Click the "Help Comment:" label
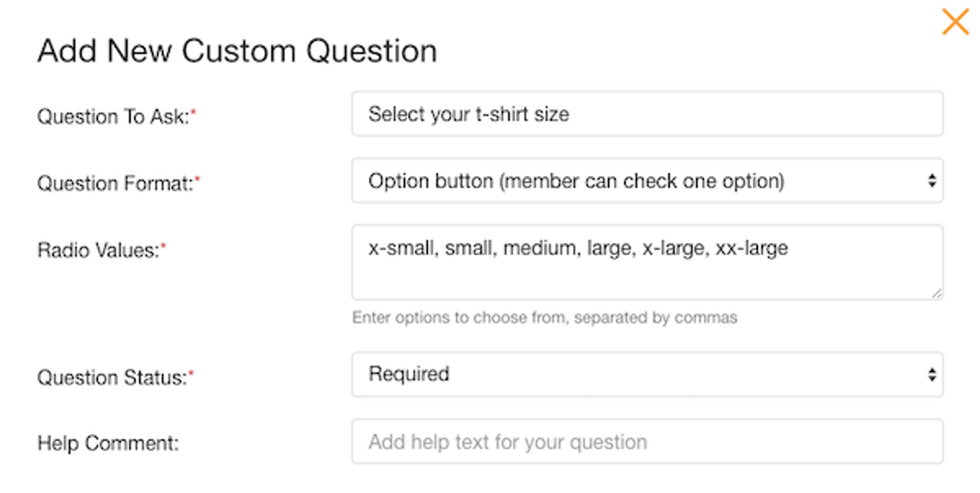This screenshot has width=980, height=493. (108, 443)
